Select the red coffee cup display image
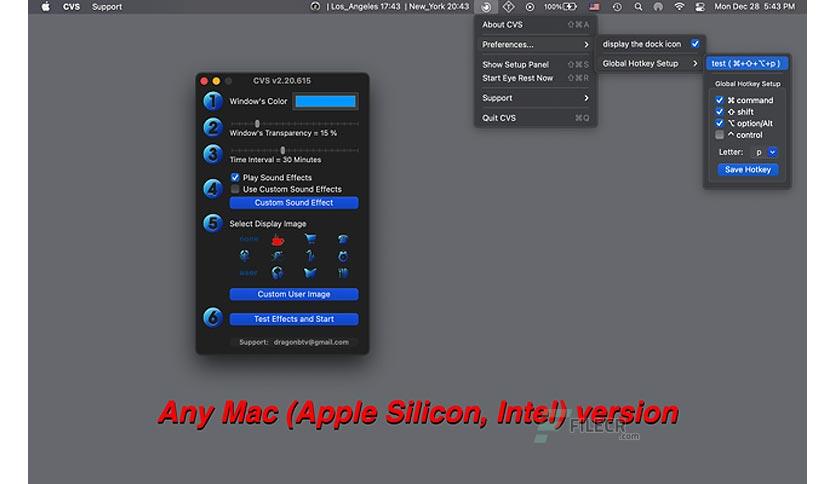 pyautogui.click(x=278, y=240)
